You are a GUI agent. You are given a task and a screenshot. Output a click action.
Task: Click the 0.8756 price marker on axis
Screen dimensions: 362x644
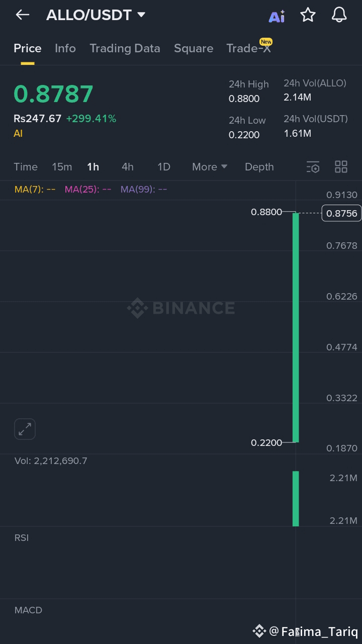coord(342,213)
